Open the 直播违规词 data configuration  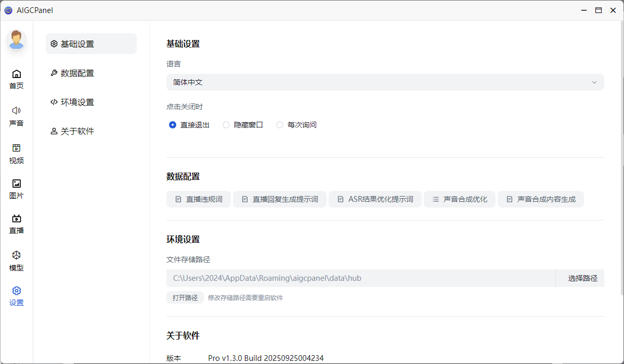199,199
